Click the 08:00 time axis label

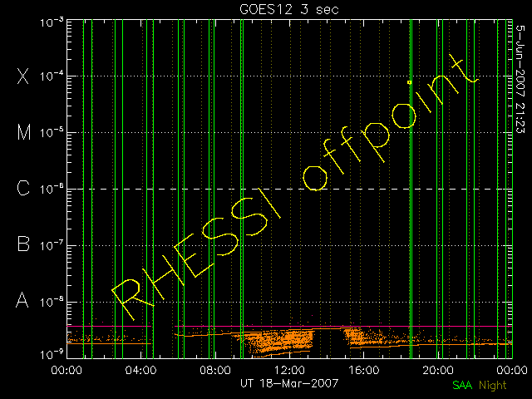pos(215,370)
